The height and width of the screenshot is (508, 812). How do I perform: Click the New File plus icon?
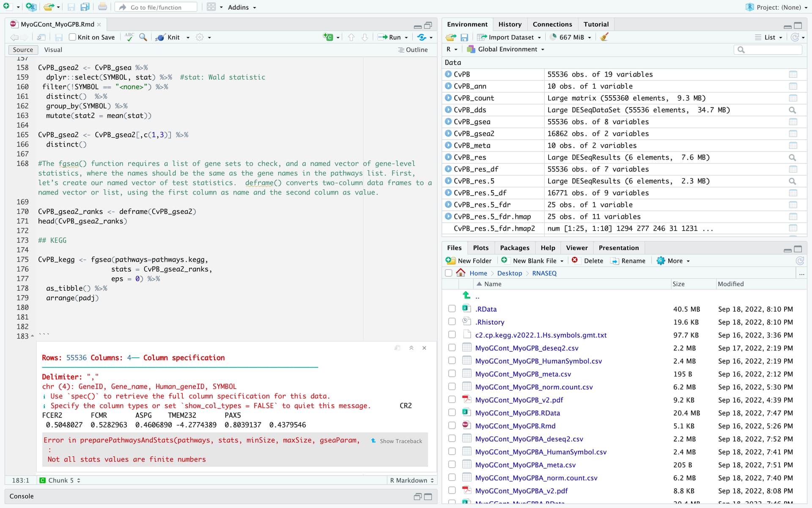point(6,7)
